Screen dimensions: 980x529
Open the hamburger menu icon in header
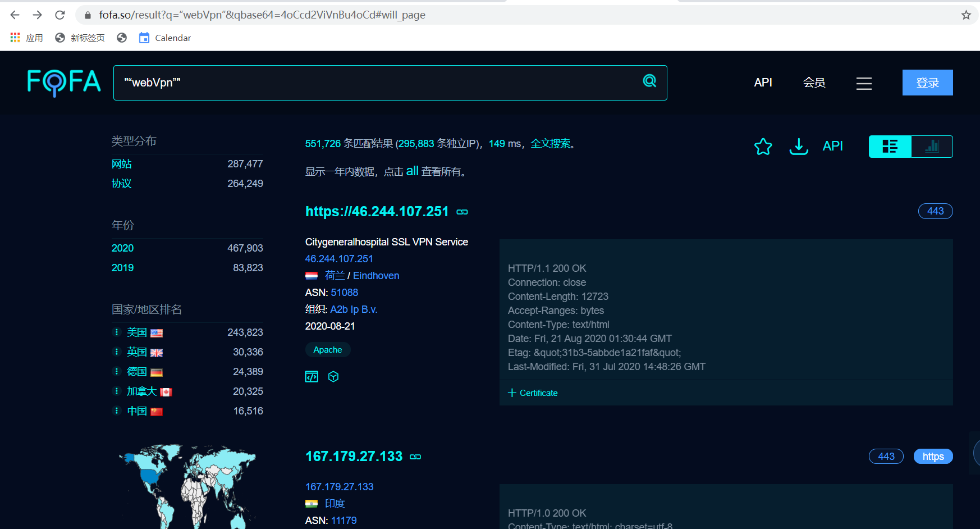pyautogui.click(x=864, y=83)
